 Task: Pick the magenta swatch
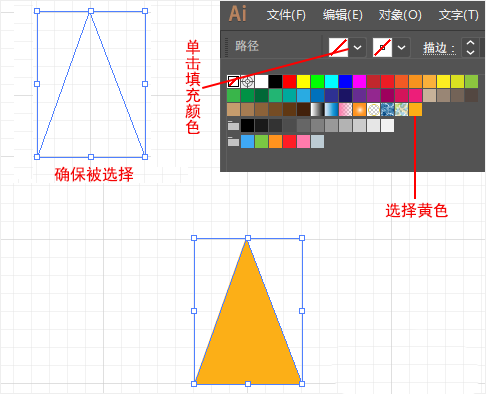coord(359,81)
